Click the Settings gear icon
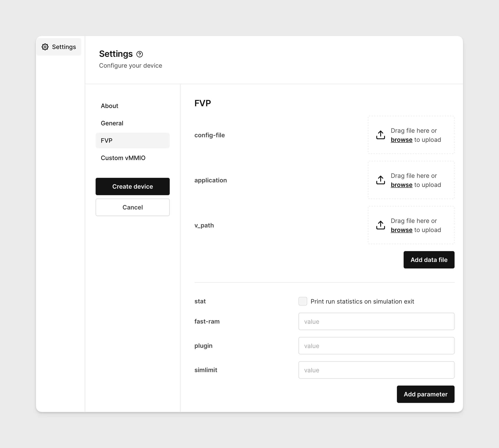The image size is (499, 448). 45,47
